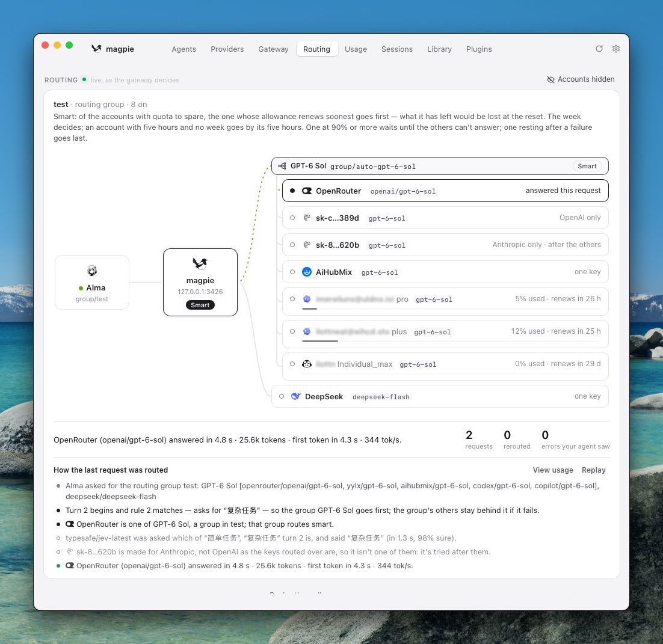663x644 pixels.
Task: Click the Alma agent avatar icon
Action: click(x=92, y=271)
